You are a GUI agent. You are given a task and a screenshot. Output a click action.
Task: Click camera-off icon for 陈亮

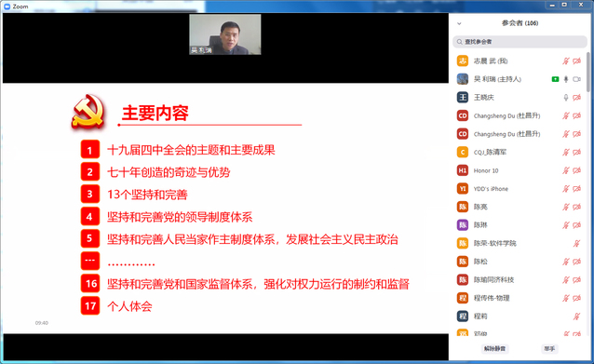(577, 207)
